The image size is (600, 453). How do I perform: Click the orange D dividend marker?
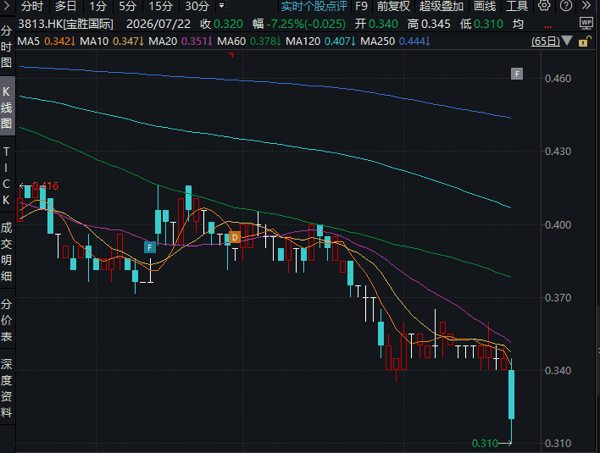pos(235,238)
